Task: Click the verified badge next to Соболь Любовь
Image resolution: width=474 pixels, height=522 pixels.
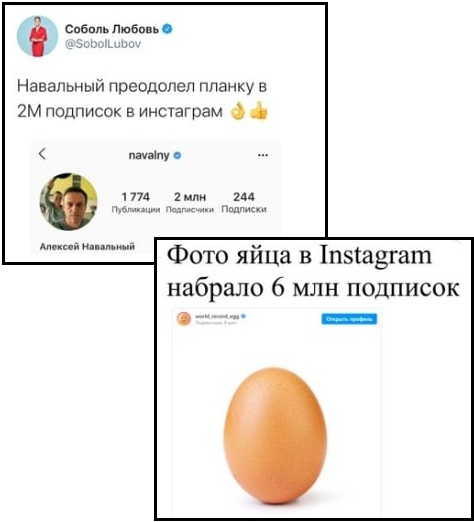Action: click(167, 29)
